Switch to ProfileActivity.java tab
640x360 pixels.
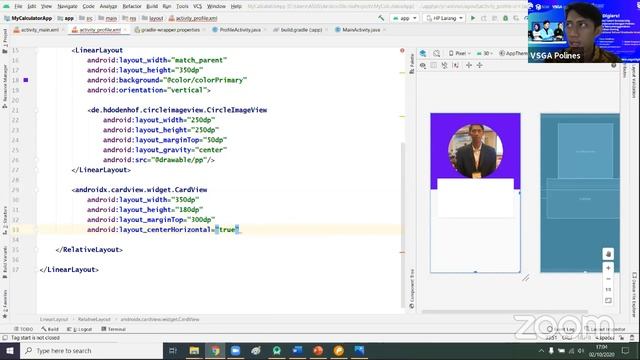[x=240, y=30]
